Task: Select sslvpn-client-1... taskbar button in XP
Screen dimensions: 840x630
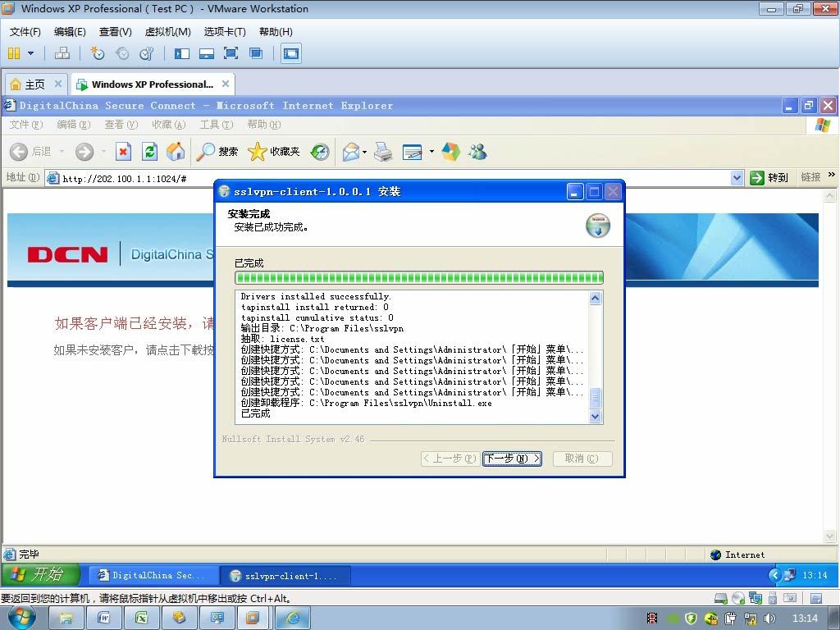Action: tap(286, 576)
